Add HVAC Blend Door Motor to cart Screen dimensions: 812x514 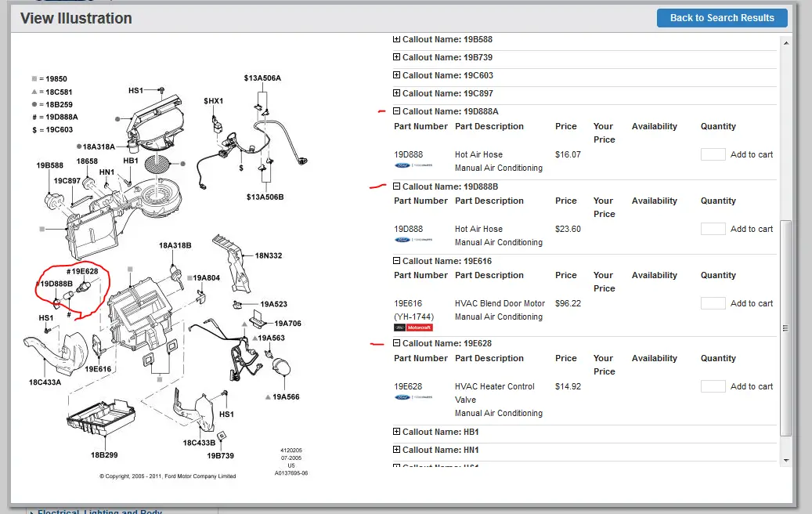[x=752, y=304]
